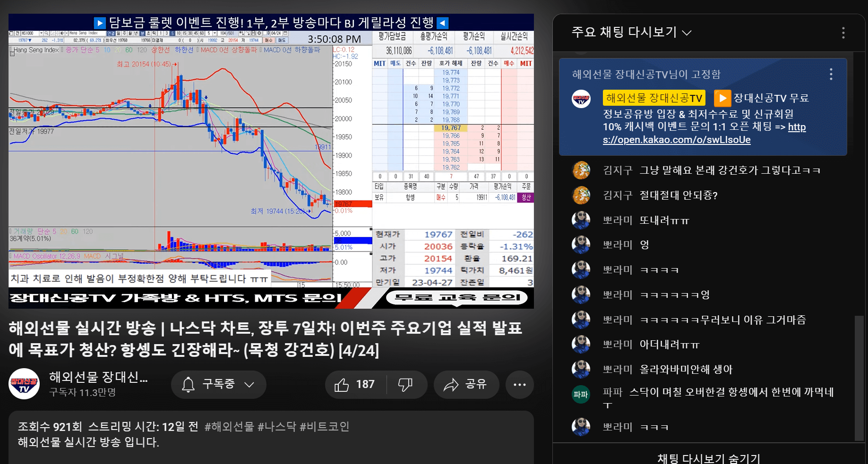868x464 pixels.
Task: Click the video title text
Action: 265,339
